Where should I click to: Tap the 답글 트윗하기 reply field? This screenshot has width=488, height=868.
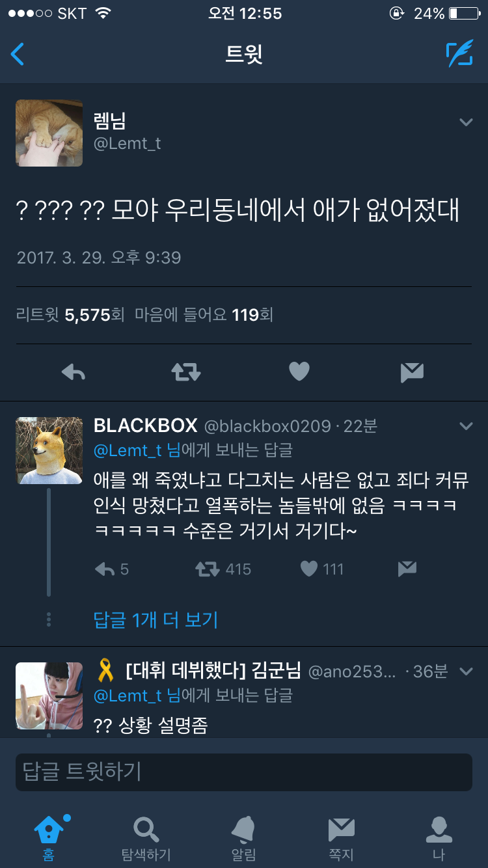pyautogui.click(x=244, y=772)
